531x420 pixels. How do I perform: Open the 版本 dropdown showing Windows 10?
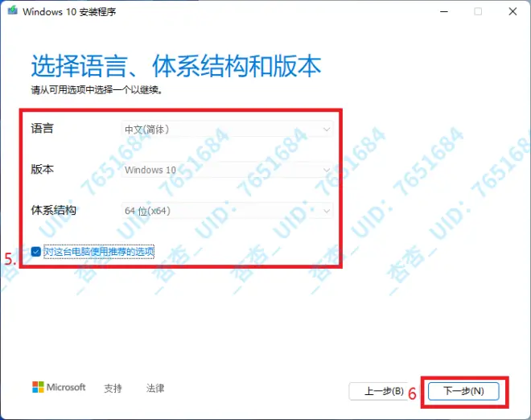pyautogui.click(x=227, y=170)
